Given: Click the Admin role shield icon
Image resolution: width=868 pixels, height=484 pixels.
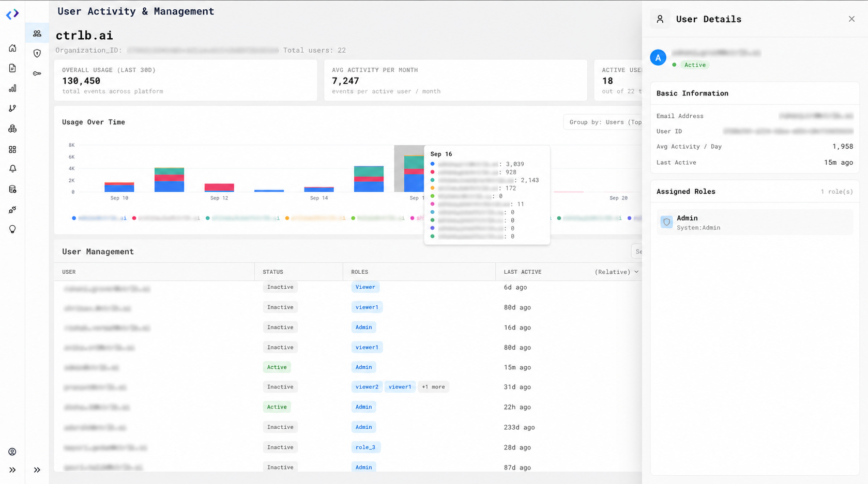Looking at the screenshot, I should pyautogui.click(x=666, y=222).
